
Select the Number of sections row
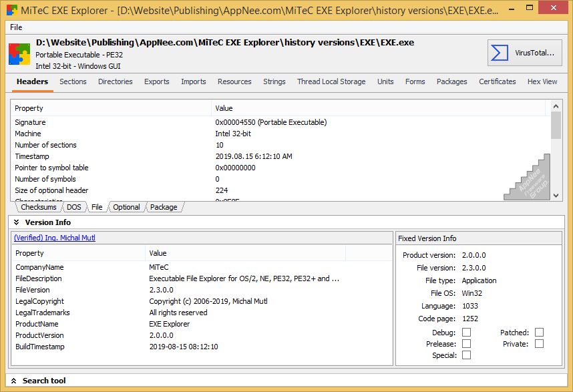280,145
